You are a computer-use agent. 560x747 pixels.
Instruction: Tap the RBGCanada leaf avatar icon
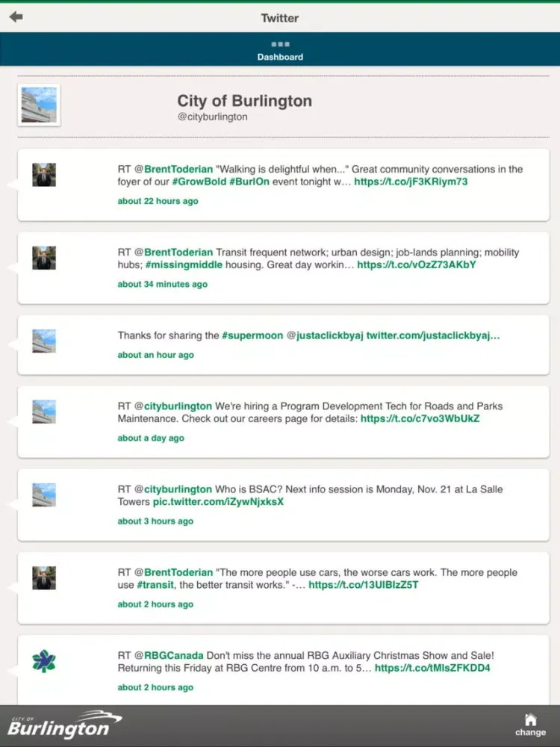point(44,661)
